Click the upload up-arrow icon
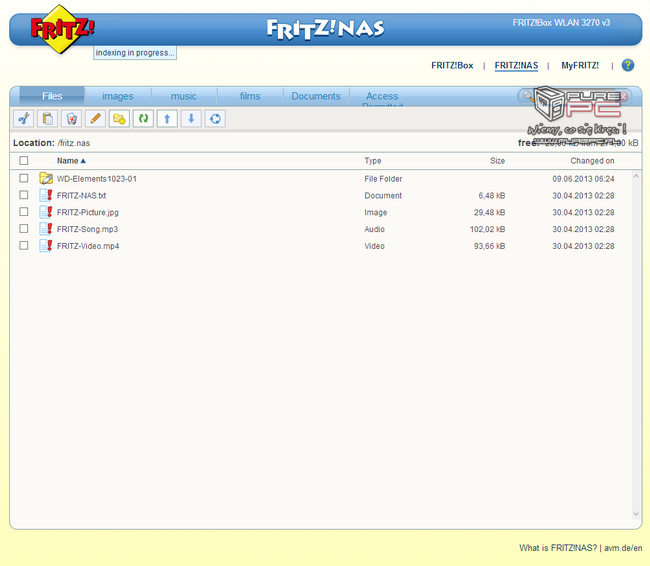The image size is (650, 566). point(167,119)
